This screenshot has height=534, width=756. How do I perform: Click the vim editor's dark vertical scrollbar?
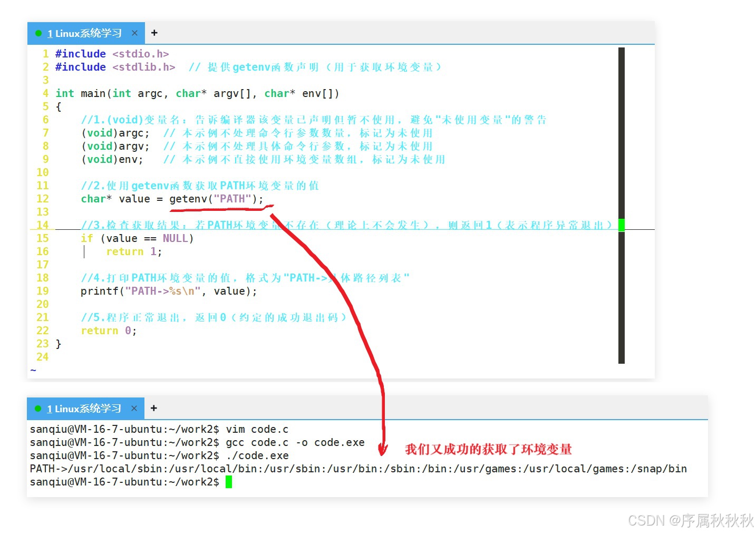[622, 206]
